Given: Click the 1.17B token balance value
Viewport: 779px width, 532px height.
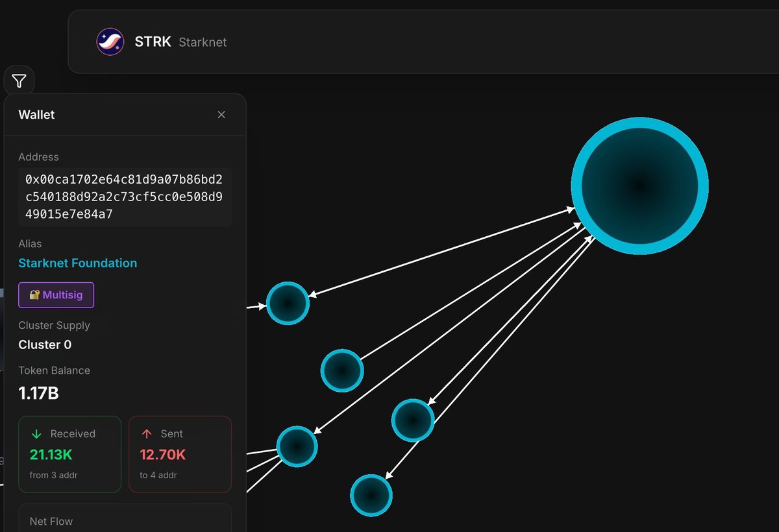Looking at the screenshot, I should [39, 393].
